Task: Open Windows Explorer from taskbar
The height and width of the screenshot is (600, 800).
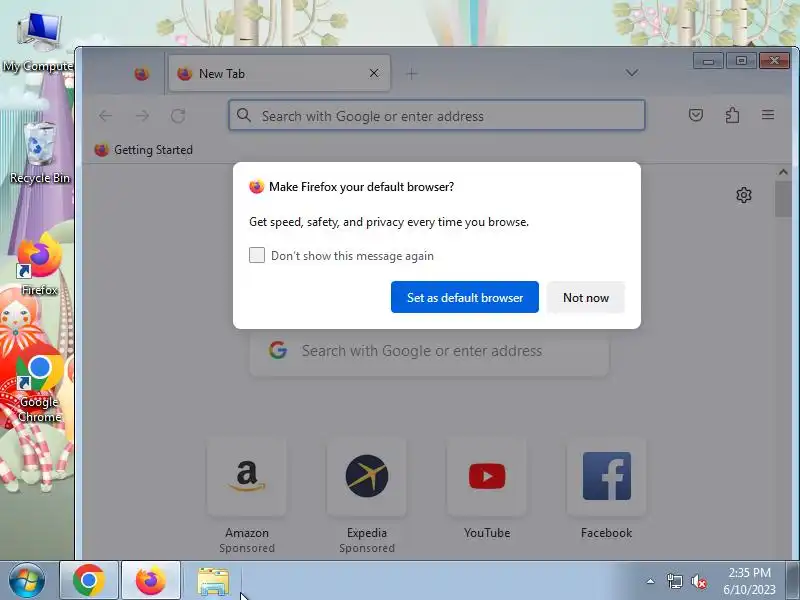Action: pyautogui.click(x=213, y=581)
